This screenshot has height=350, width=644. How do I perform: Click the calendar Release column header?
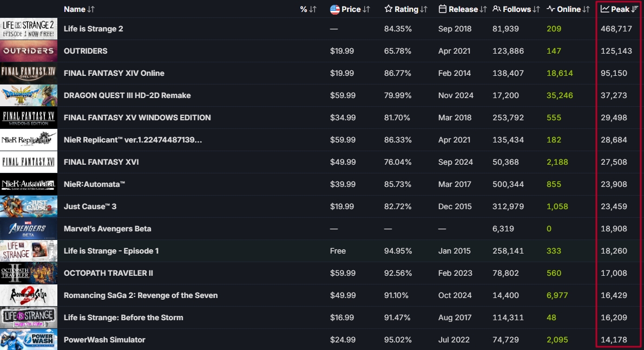click(463, 9)
